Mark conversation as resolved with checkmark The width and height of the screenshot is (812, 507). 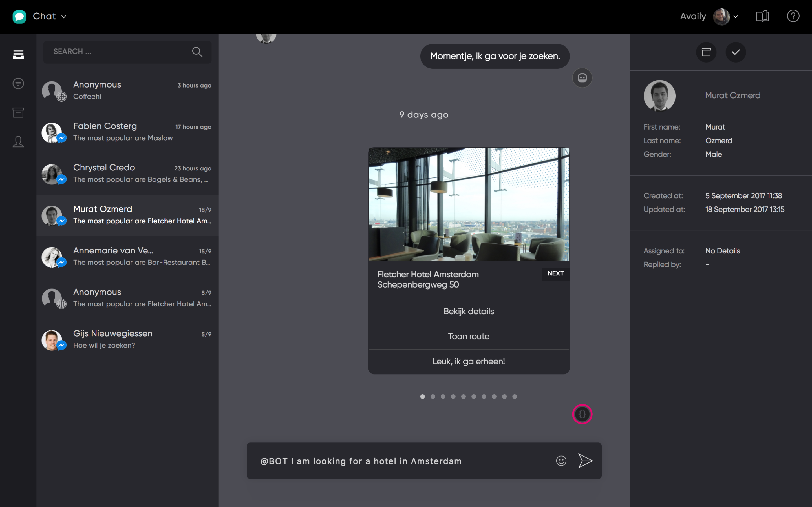click(x=736, y=52)
